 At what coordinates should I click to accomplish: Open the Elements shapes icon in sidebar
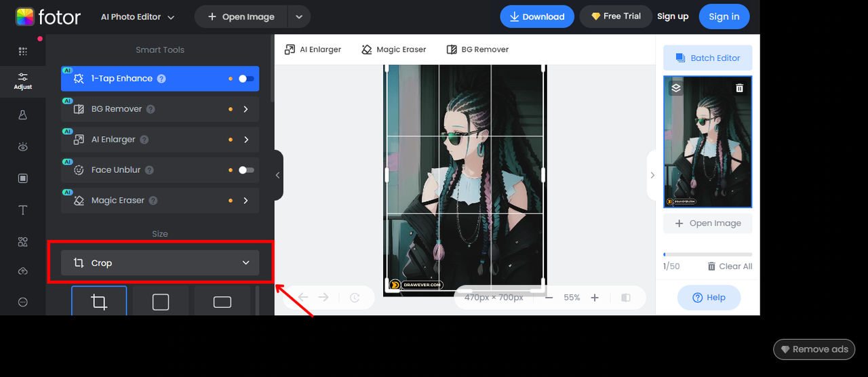click(x=23, y=241)
